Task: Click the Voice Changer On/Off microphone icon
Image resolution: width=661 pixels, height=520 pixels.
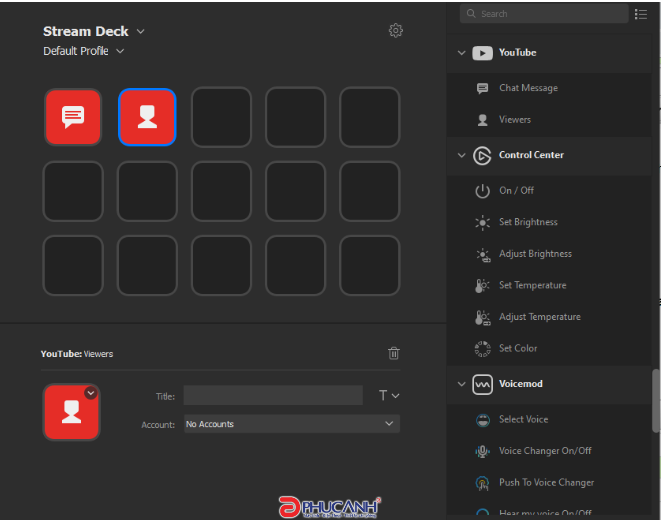Action: point(482,451)
